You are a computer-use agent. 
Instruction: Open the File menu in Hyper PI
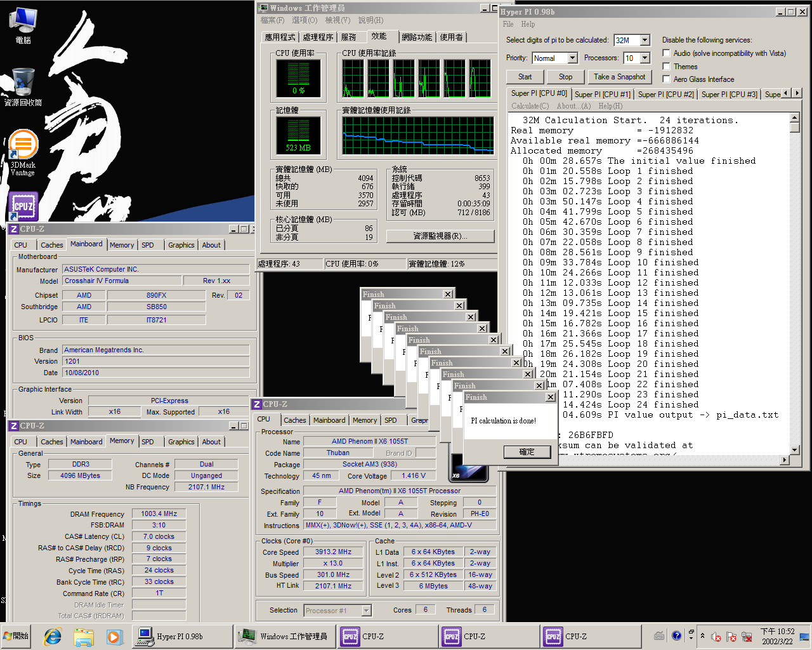point(508,24)
